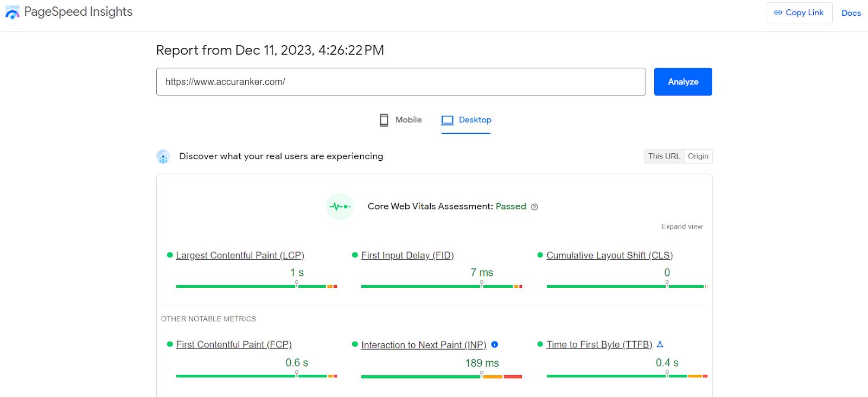Open Time to First Byte (TTFB) link
This screenshot has height=397, width=868.
coord(599,344)
